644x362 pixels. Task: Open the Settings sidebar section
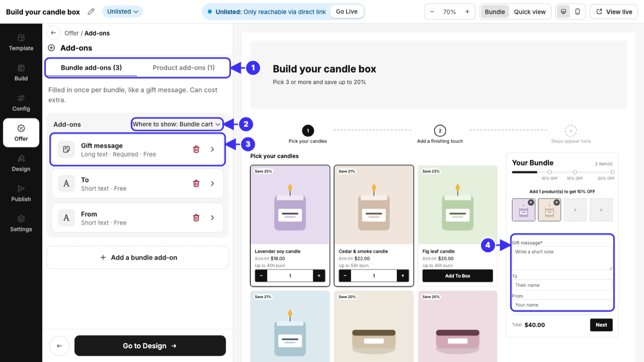pos(21,224)
